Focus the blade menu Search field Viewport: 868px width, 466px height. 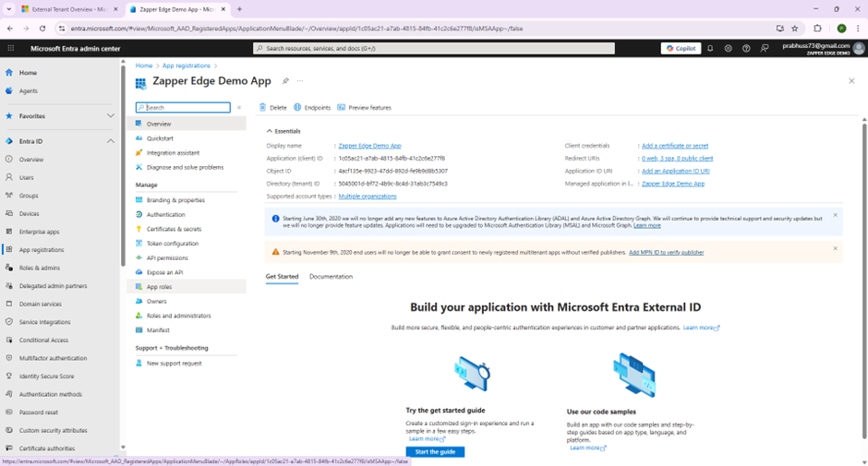click(x=183, y=107)
